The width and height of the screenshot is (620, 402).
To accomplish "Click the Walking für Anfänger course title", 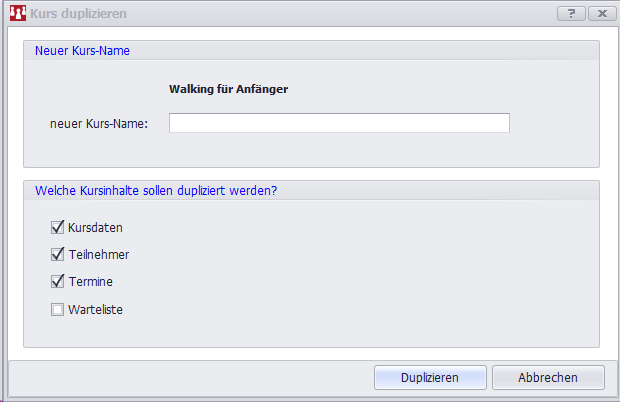I will point(229,89).
